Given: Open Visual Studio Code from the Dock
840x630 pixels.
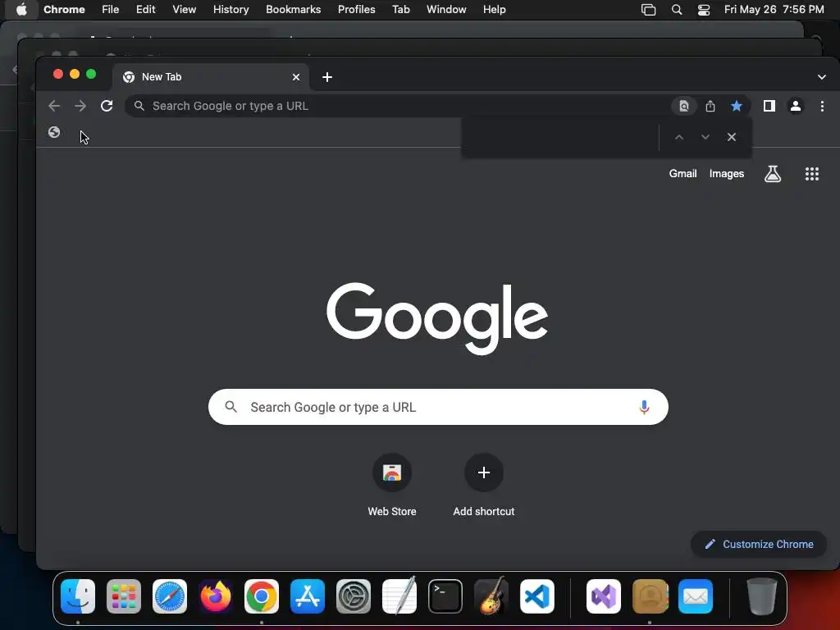Looking at the screenshot, I should (x=536, y=596).
